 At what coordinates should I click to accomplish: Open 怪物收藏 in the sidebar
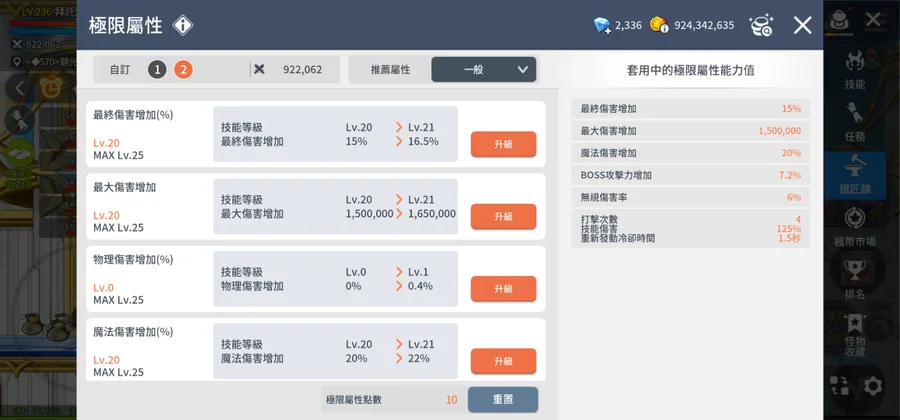pyautogui.click(x=855, y=333)
